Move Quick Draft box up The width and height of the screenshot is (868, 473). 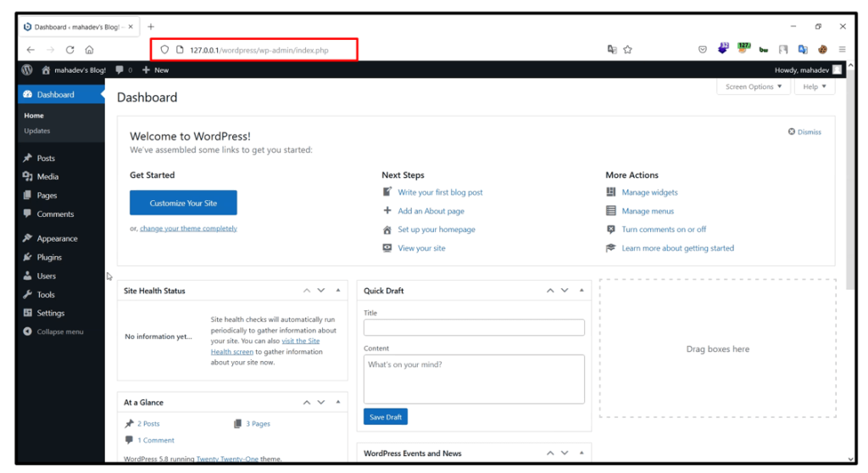(550, 290)
